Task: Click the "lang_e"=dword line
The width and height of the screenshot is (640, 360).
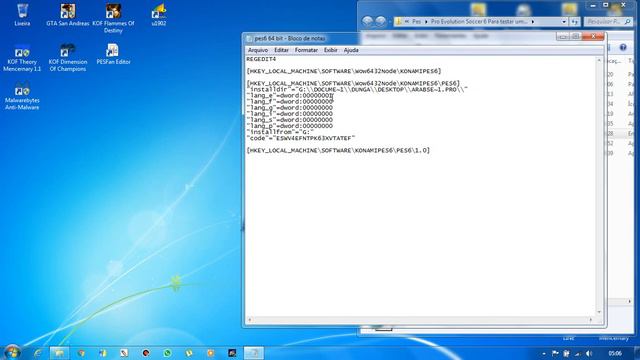Action: 290,96
